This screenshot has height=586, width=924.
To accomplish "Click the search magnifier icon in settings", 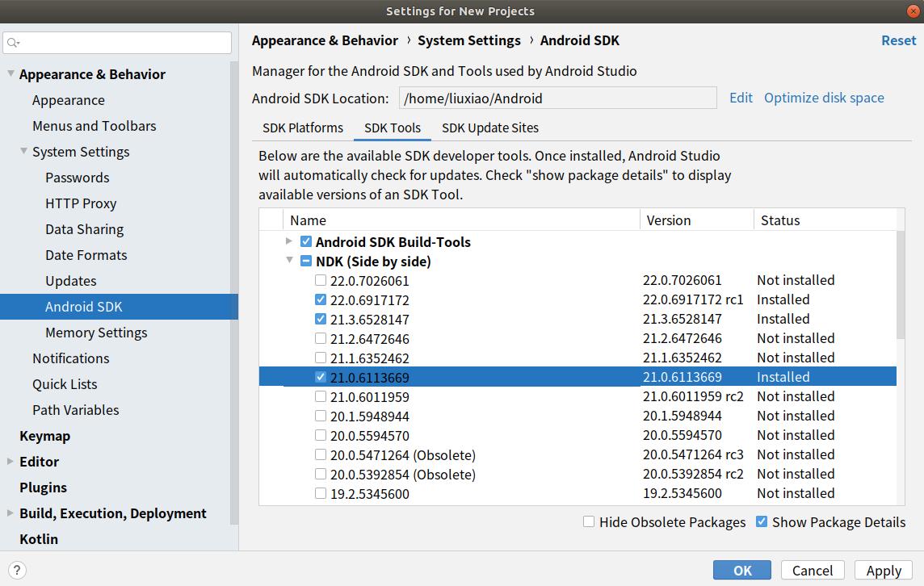I will [14, 43].
